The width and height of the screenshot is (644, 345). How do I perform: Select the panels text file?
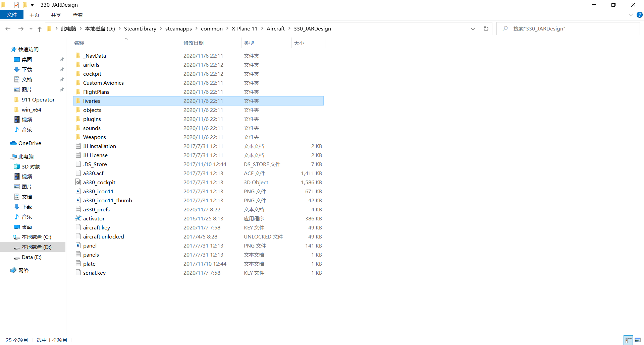click(198, 255)
